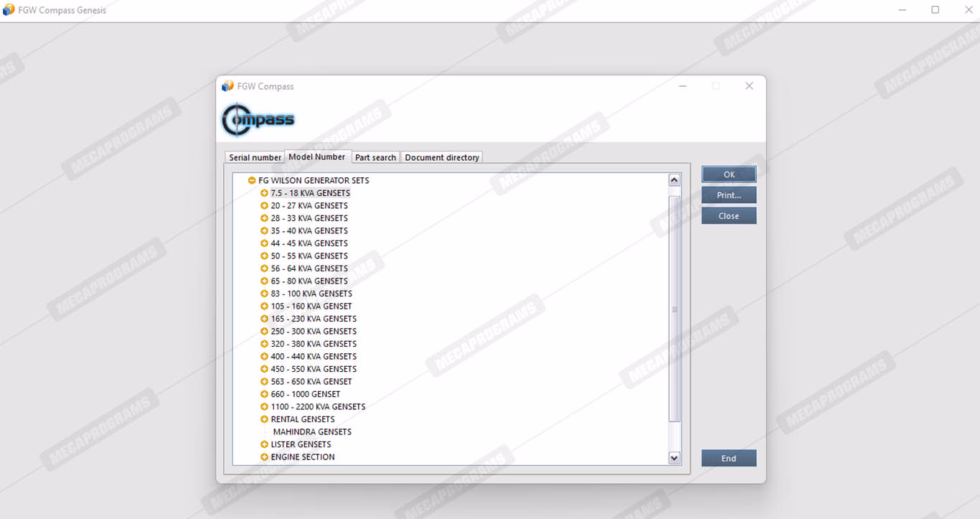The width and height of the screenshot is (980, 519).
Task: Select 65 - 80 KVA GENSETS label
Action: [x=309, y=281]
